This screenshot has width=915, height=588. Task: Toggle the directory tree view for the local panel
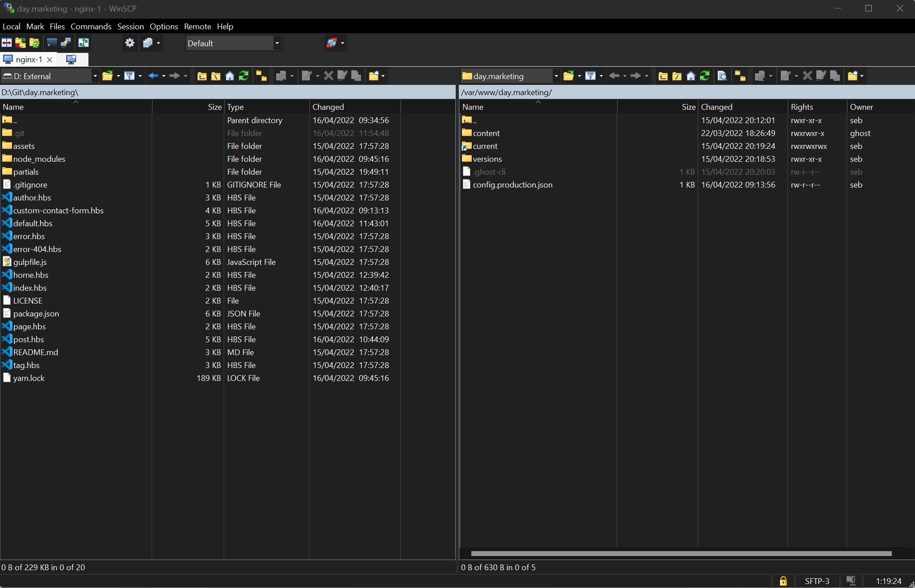pyautogui.click(x=261, y=76)
